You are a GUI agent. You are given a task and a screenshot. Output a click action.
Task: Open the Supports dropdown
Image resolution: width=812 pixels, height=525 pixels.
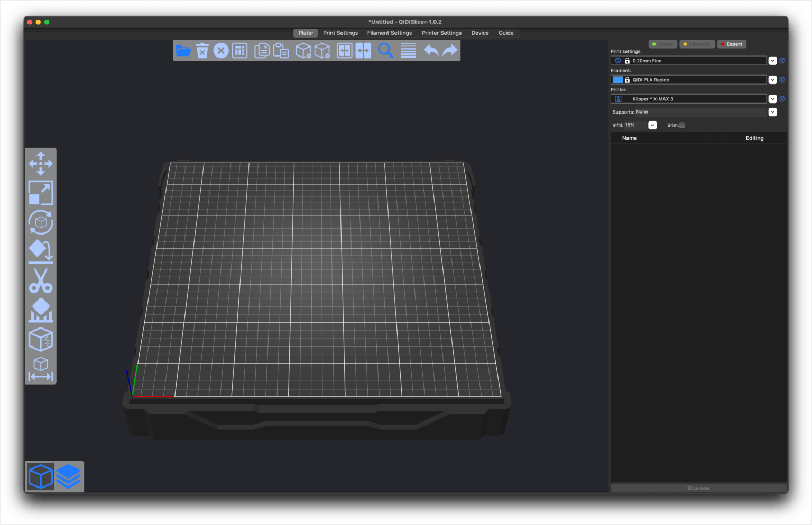pos(772,111)
